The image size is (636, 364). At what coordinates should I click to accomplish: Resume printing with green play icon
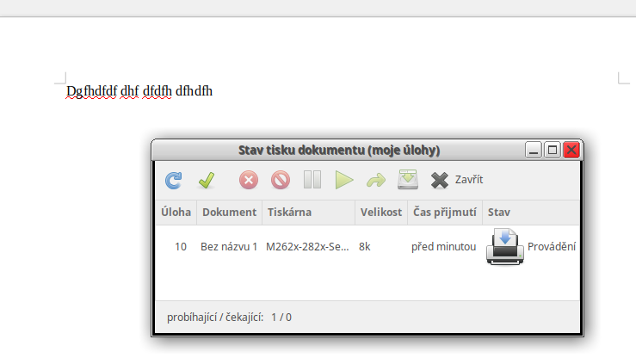[344, 180]
